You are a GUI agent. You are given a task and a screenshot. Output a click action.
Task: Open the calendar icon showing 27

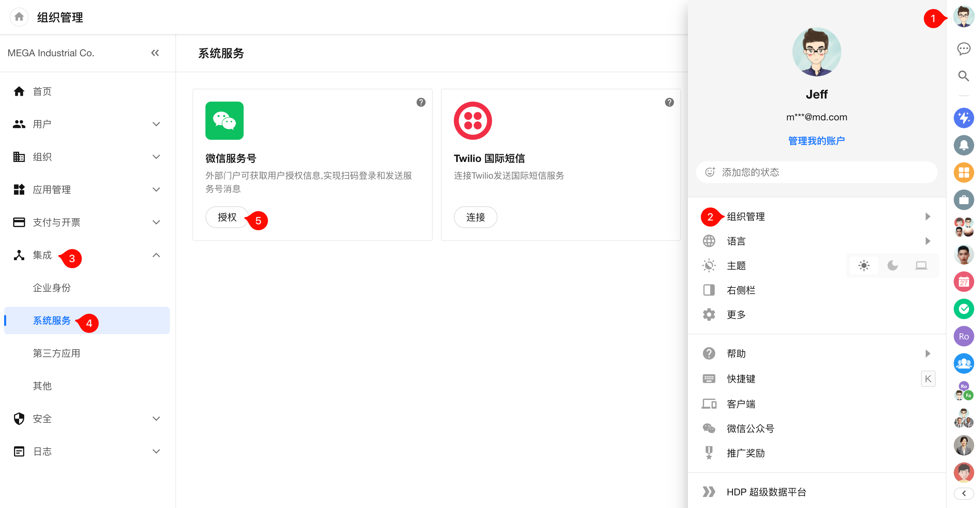[x=963, y=282]
